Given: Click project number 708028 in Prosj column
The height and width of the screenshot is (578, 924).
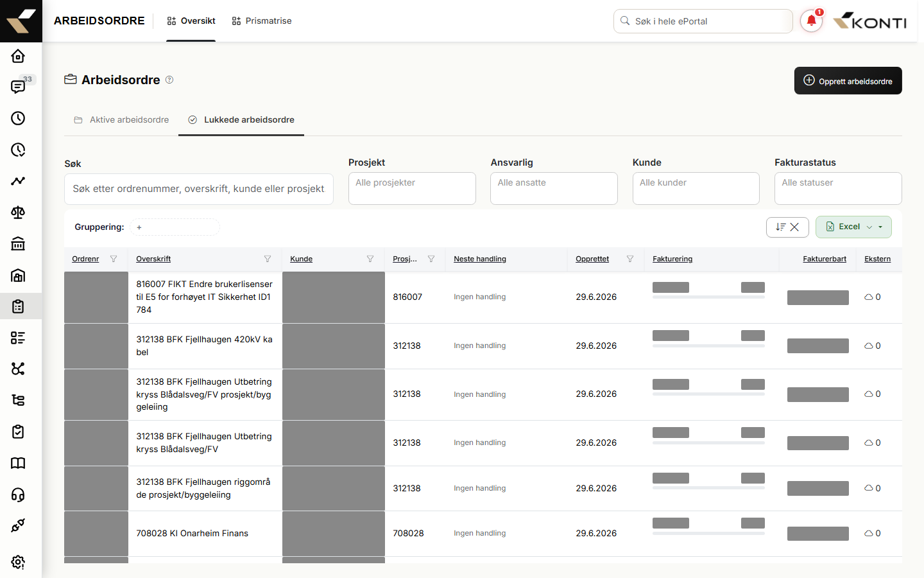Looking at the screenshot, I should tap(408, 533).
